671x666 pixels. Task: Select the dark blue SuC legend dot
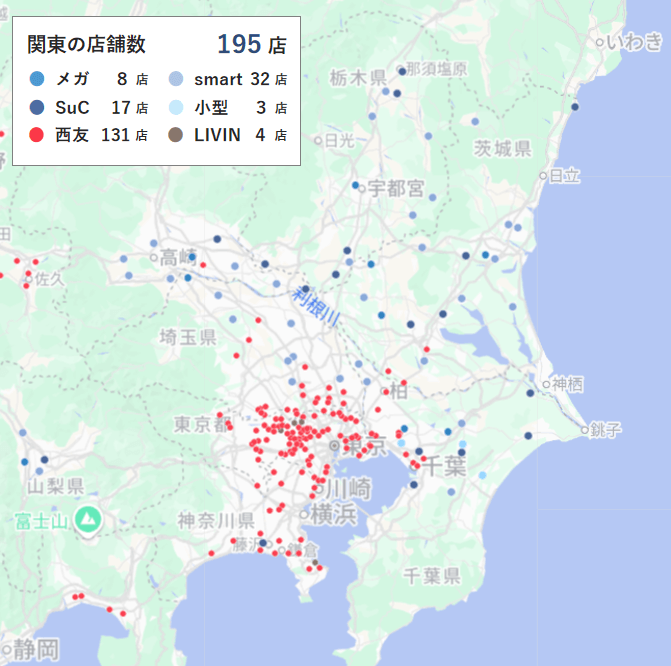(37, 107)
